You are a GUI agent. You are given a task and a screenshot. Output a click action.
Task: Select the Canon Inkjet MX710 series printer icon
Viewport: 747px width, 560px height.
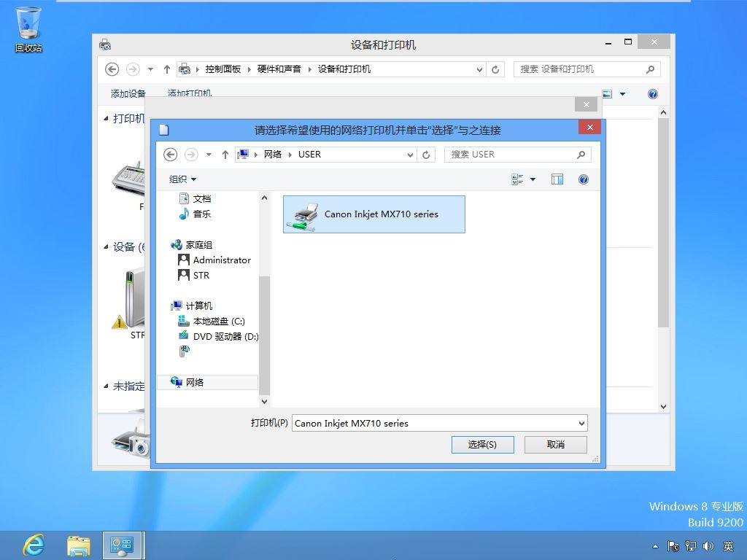(374, 214)
